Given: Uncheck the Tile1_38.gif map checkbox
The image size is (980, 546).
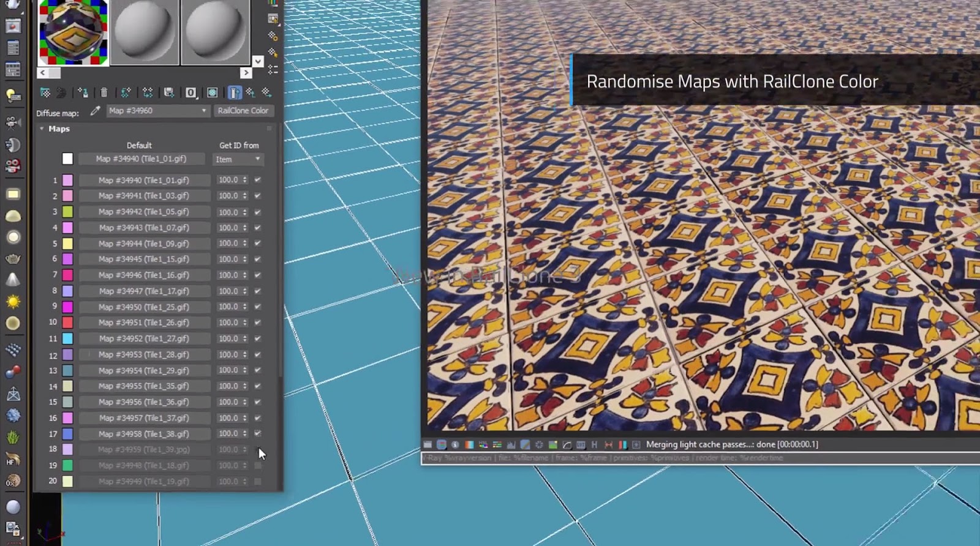Looking at the screenshot, I should pyautogui.click(x=257, y=433).
